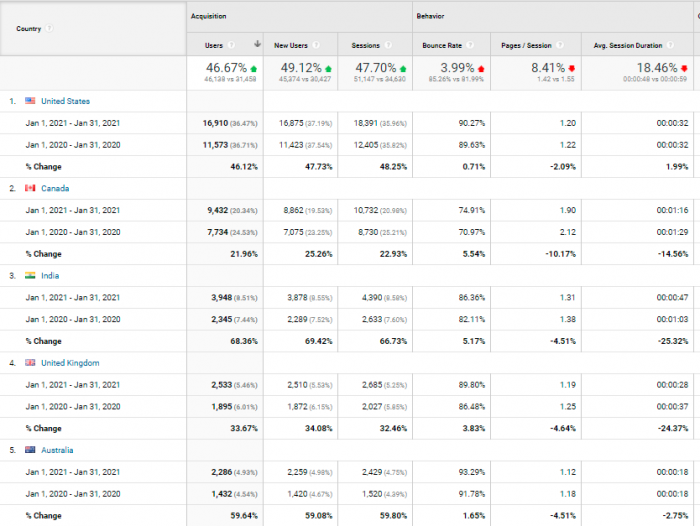The width and height of the screenshot is (700, 526).
Task: Open the Canada country link
Action: tap(55, 188)
